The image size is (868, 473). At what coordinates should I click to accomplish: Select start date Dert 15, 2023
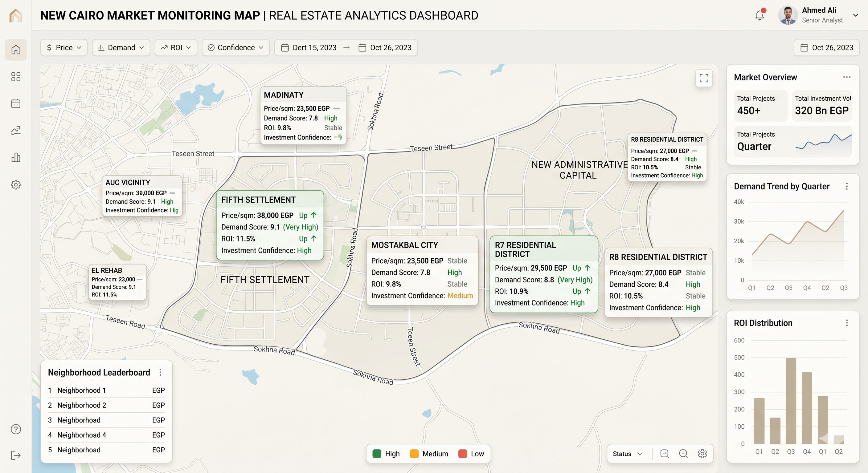(309, 47)
